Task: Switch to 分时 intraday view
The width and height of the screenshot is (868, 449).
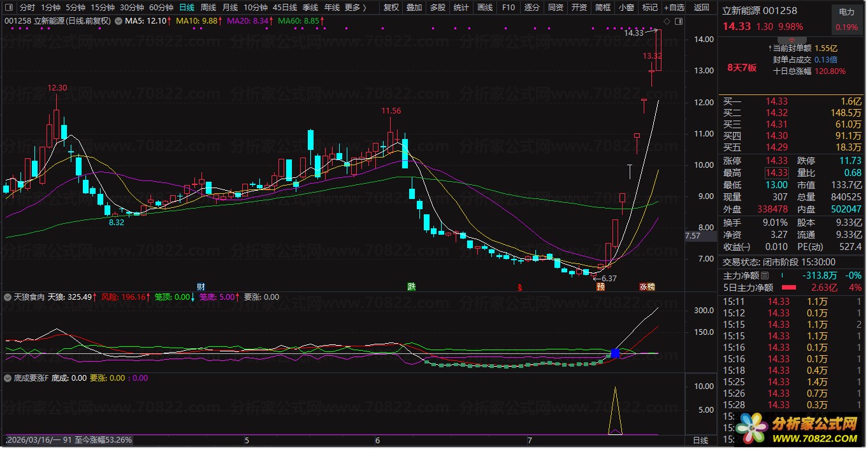Action: (x=27, y=8)
